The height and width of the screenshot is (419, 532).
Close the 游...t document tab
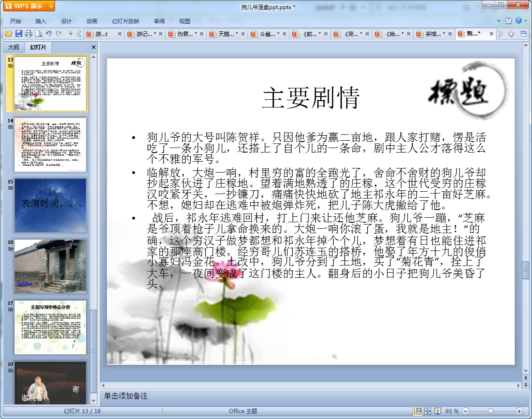[119, 34]
